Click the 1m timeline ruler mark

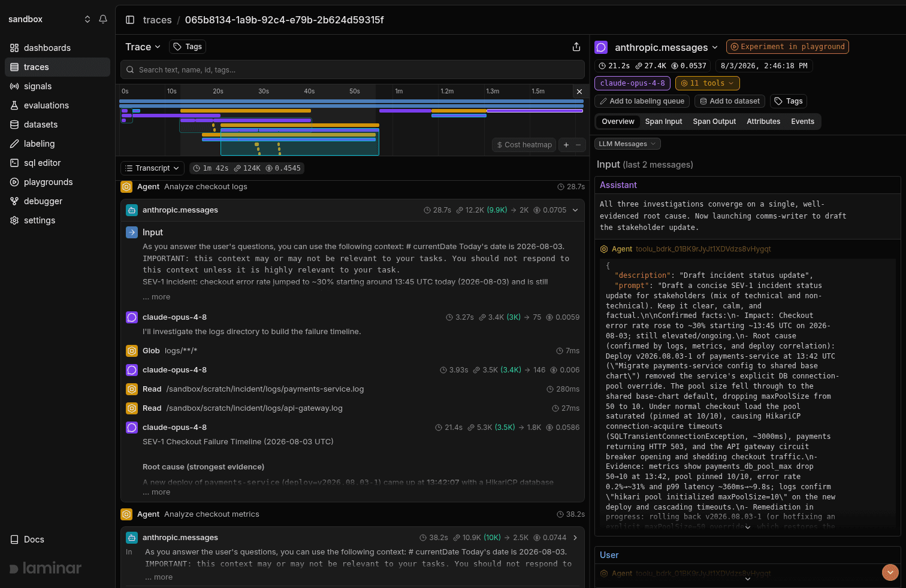[398, 91]
